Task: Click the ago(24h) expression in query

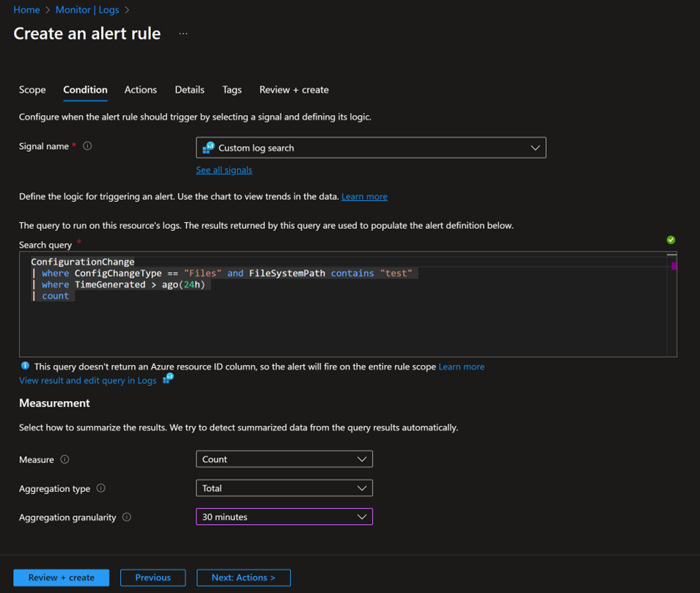Action: pyautogui.click(x=183, y=284)
